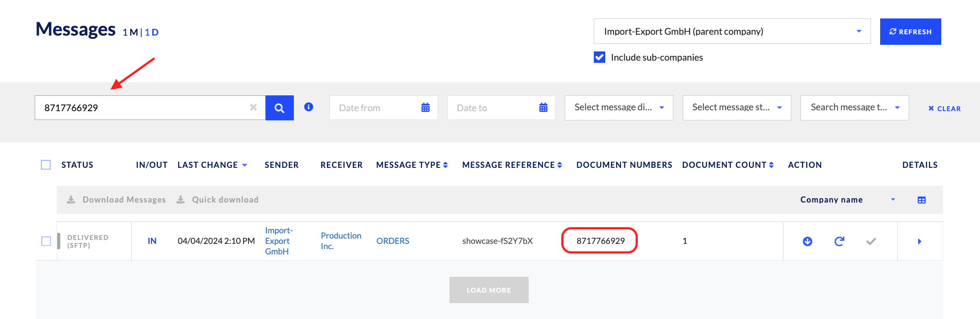Screen dimensions: 980x319
Task: Click the DELIVERED (SFTP) status text
Action: coord(88,241)
